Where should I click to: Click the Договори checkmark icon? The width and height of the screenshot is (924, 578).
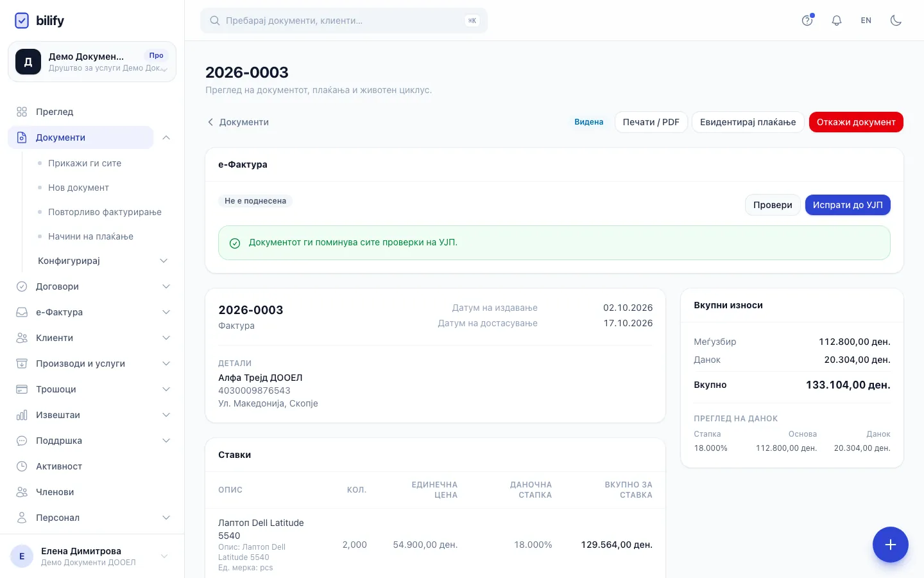22,286
